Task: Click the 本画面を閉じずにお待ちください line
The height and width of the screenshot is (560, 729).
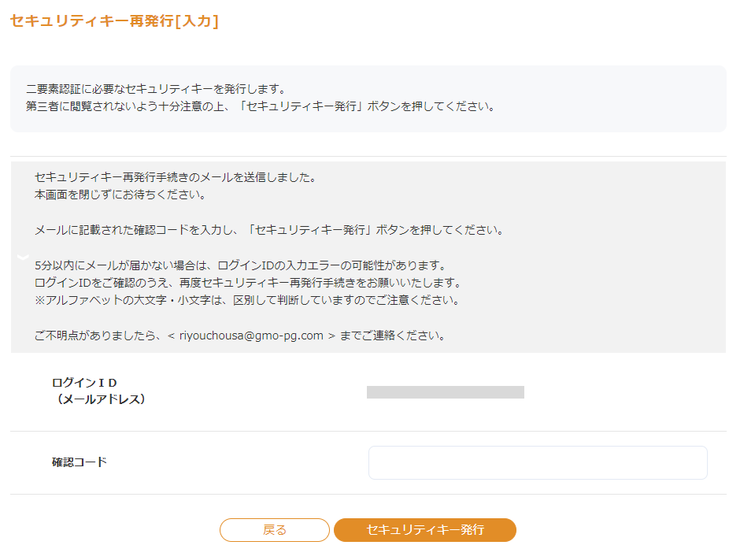Action: click(120, 195)
